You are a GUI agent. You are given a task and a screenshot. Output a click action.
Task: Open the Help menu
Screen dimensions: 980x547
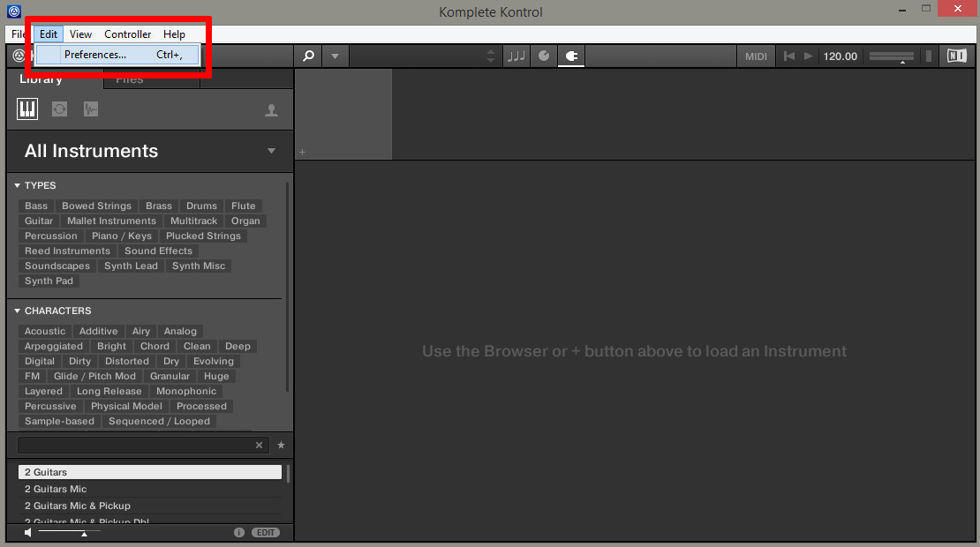[175, 34]
